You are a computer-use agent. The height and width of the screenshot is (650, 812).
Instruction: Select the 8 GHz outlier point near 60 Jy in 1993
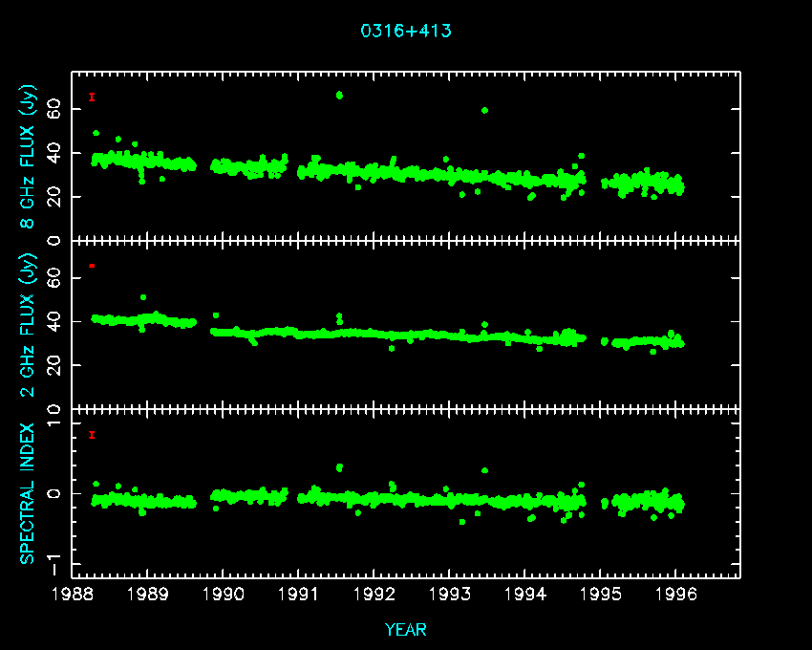[485, 110]
